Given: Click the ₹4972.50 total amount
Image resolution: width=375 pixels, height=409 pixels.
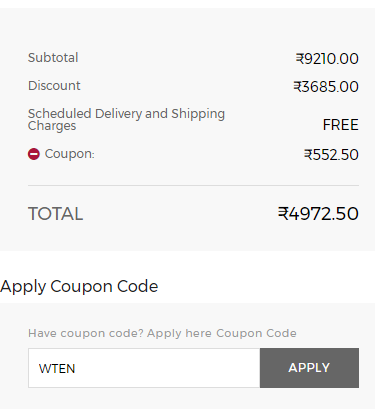Looking at the screenshot, I should [x=318, y=214].
